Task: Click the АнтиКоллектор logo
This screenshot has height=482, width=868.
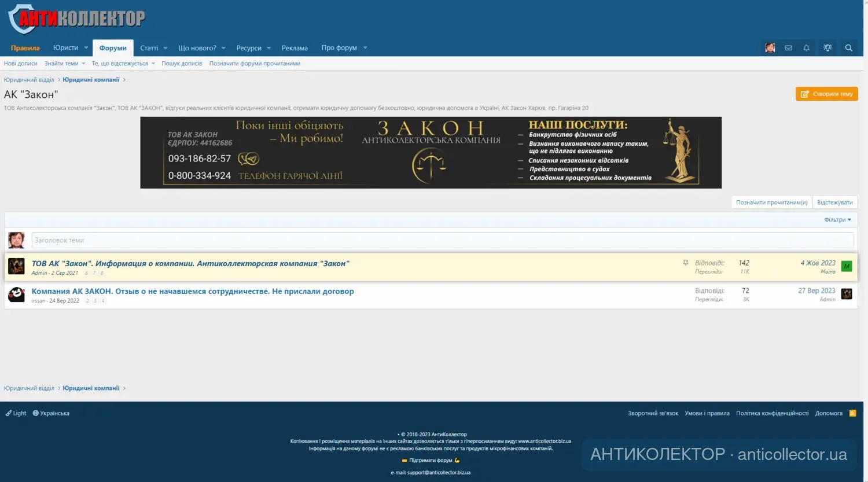Action: coord(78,17)
